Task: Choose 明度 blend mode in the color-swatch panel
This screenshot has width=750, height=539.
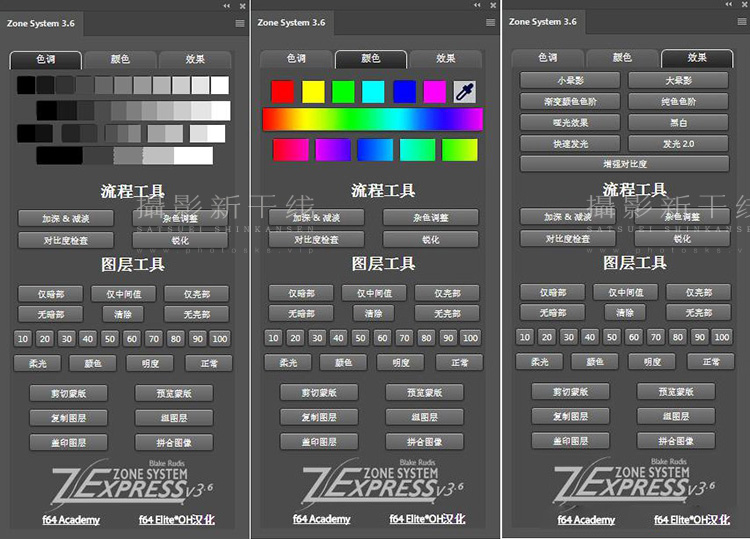Action: point(401,363)
